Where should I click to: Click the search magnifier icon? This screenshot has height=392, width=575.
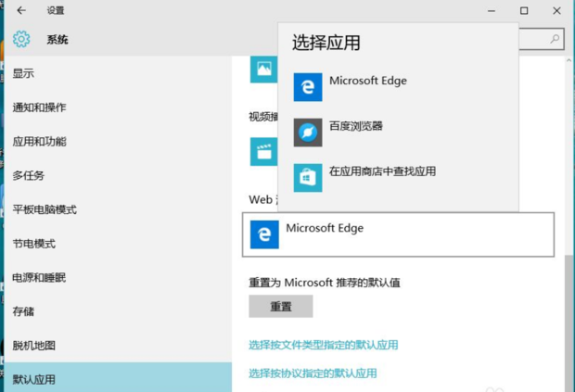pos(556,39)
